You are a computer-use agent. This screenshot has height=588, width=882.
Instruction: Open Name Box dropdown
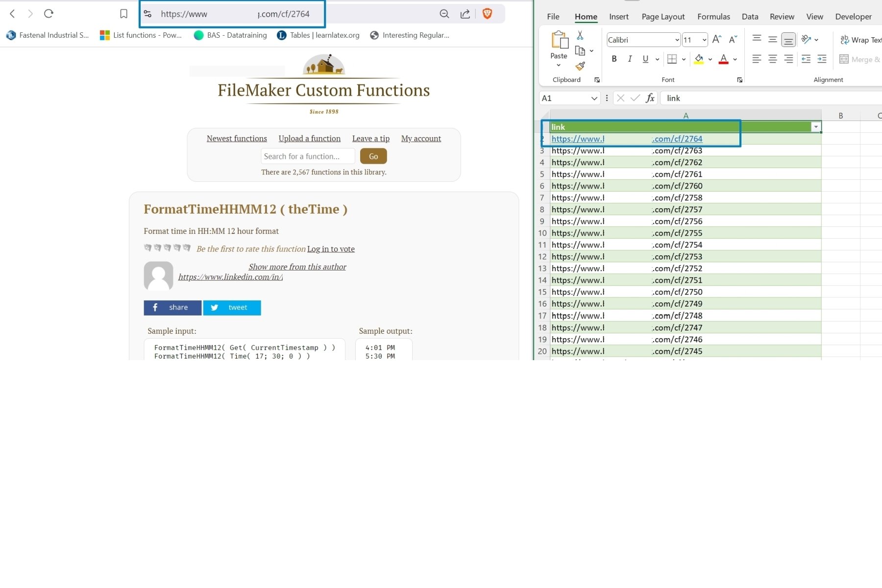click(x=594, y=98)
